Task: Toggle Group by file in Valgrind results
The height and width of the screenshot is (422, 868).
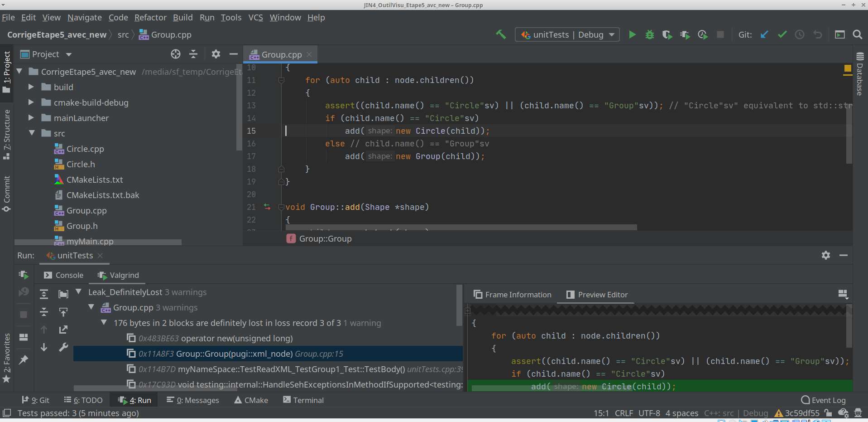Action: tap(63, 294)
